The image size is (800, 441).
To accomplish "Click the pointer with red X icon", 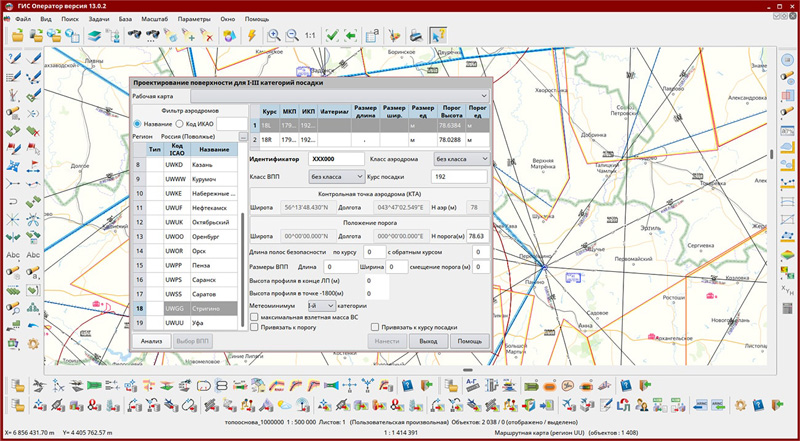I will (x=207, y=35).
